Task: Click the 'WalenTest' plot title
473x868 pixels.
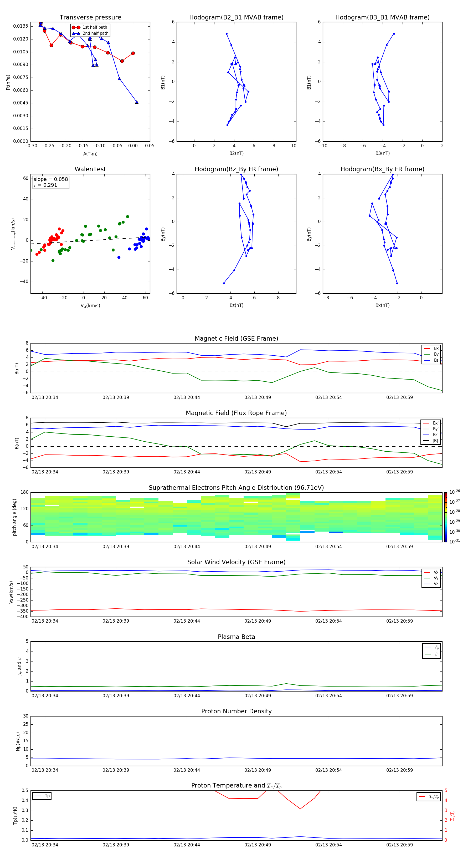Action: (x=90, y=169)
